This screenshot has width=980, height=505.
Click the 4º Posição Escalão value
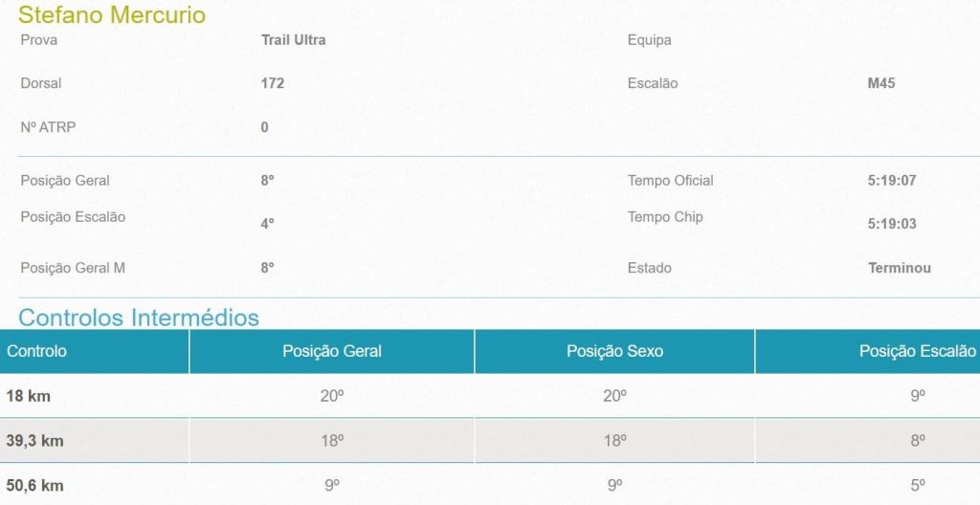(x=267, y=224)
